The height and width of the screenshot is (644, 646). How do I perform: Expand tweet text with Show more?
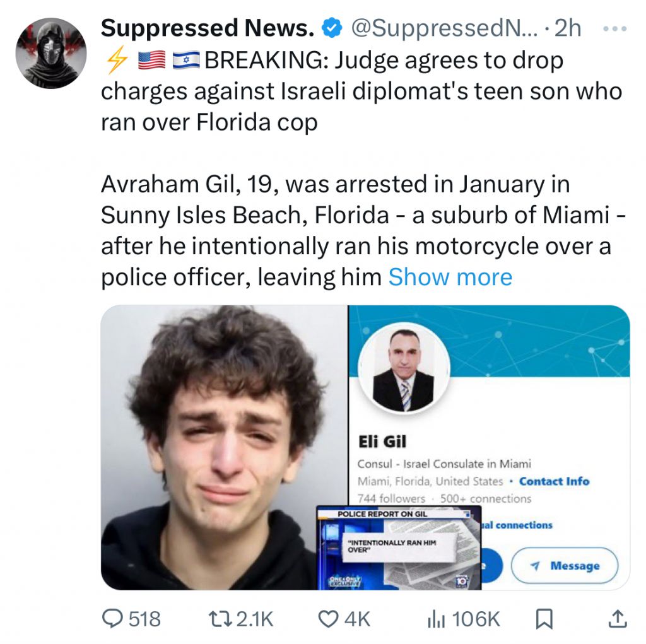pos(450,277)
